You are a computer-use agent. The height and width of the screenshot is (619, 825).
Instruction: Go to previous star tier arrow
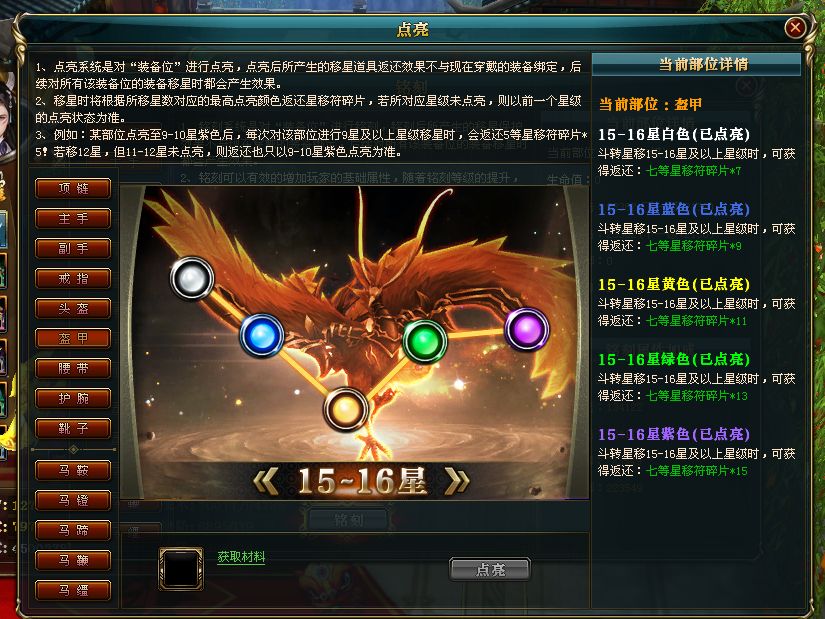tap(266, 481)
